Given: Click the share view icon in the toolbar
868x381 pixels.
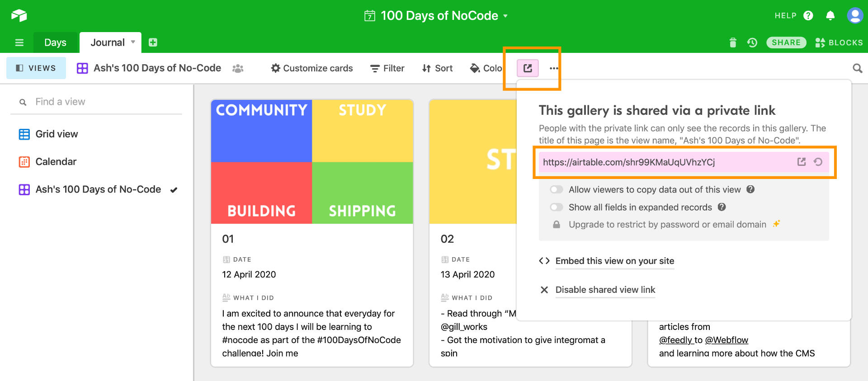Looking at the screenshot, I should tap(528, 68).
